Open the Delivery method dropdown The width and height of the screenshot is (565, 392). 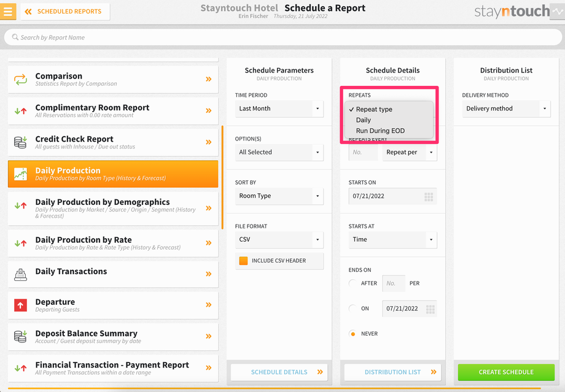(x=506, y=109)
